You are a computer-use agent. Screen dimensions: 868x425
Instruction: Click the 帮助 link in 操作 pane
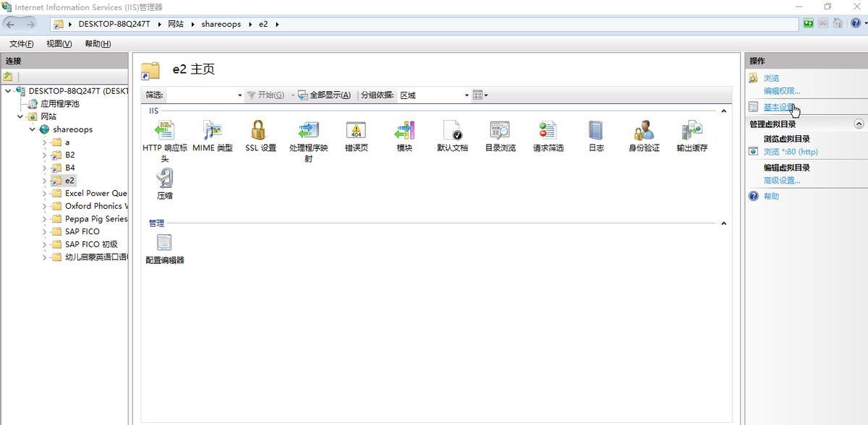coord(772,197)
